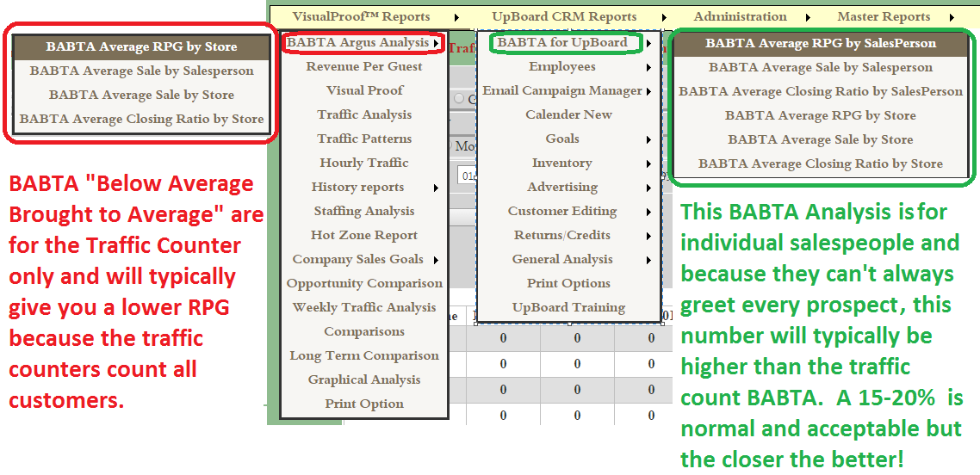Click arrow beside UpBoard CRM Reports

pos(664,17)
